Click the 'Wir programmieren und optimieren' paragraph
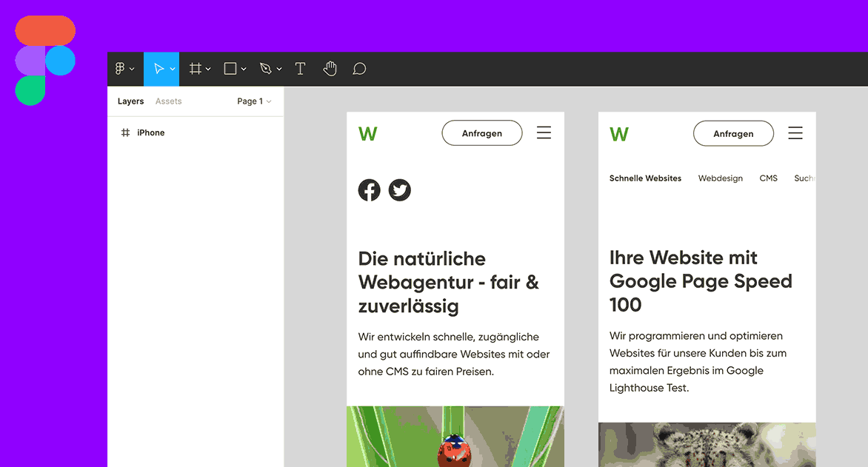 point(698,362)
